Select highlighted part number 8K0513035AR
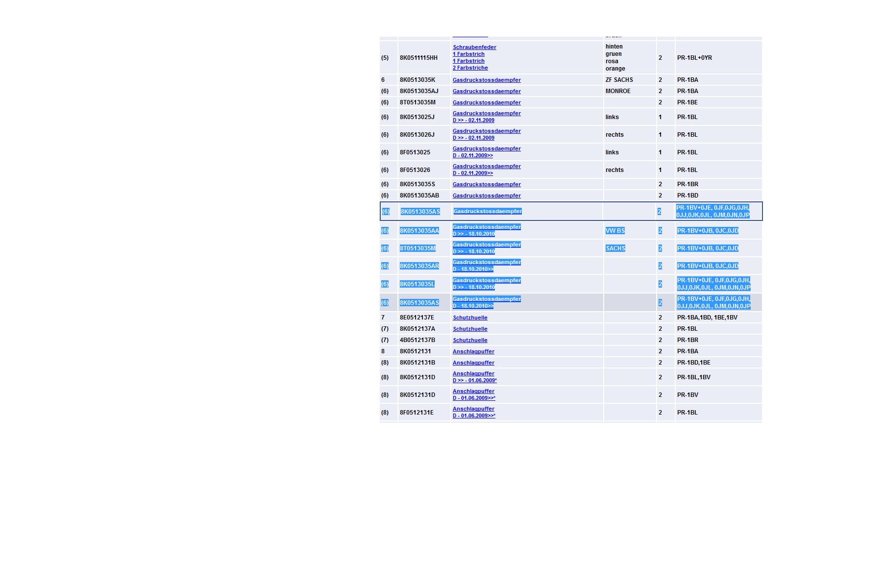The image size is (882, 588). click(x=419, y=266)
